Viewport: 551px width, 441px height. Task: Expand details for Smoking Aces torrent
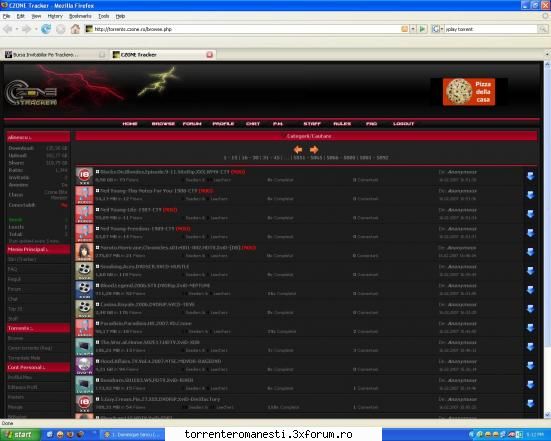[97, 267]
